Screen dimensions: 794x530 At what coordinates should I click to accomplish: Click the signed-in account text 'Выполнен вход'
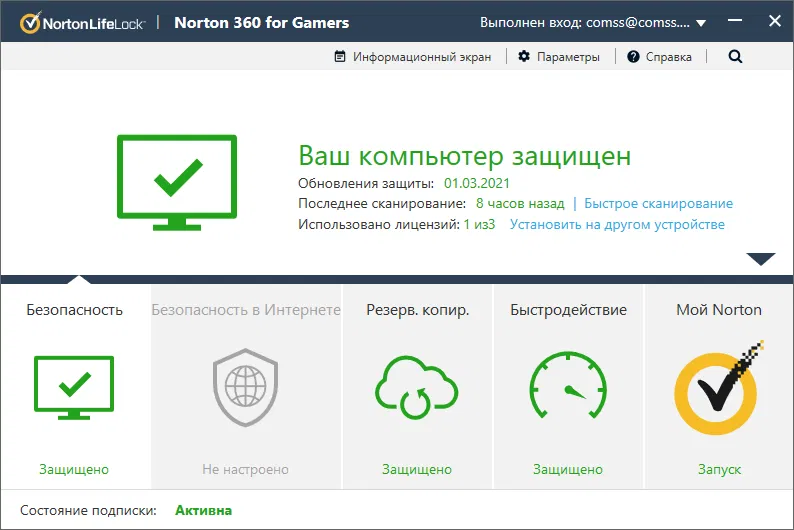(585, 22)
